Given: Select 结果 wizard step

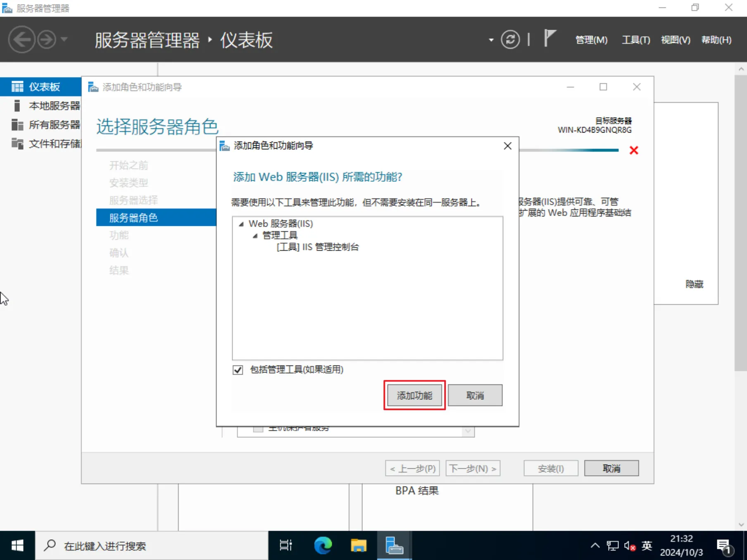Looking at the screenshot, I should (x=119, y=271).
